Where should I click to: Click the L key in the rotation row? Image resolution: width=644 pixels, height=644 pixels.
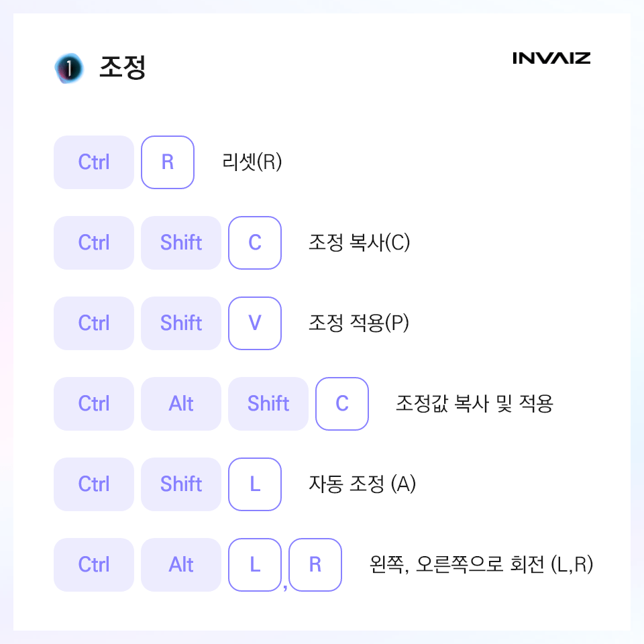click(255, 565)
